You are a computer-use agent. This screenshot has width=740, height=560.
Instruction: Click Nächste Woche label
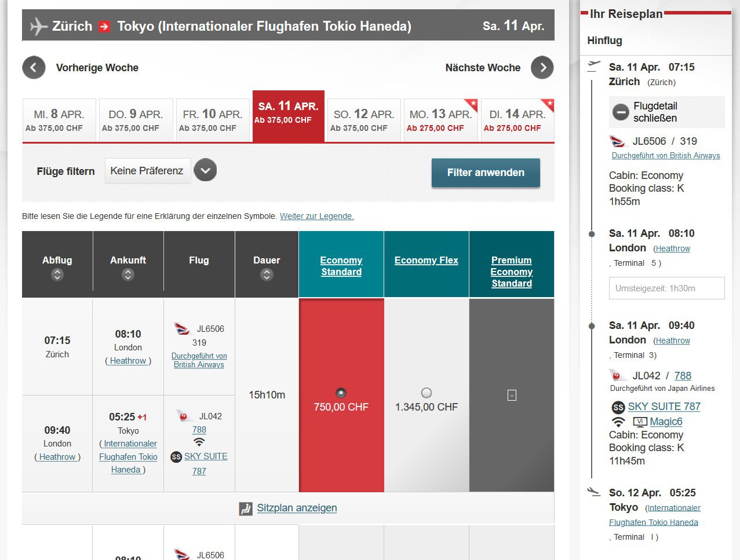click(483, 68)
